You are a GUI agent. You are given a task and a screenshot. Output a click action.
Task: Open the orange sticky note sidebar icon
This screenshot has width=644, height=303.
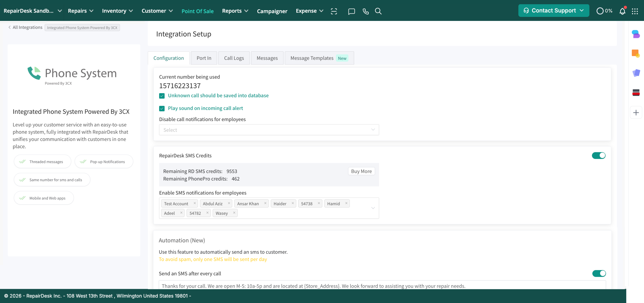[636, 53]
